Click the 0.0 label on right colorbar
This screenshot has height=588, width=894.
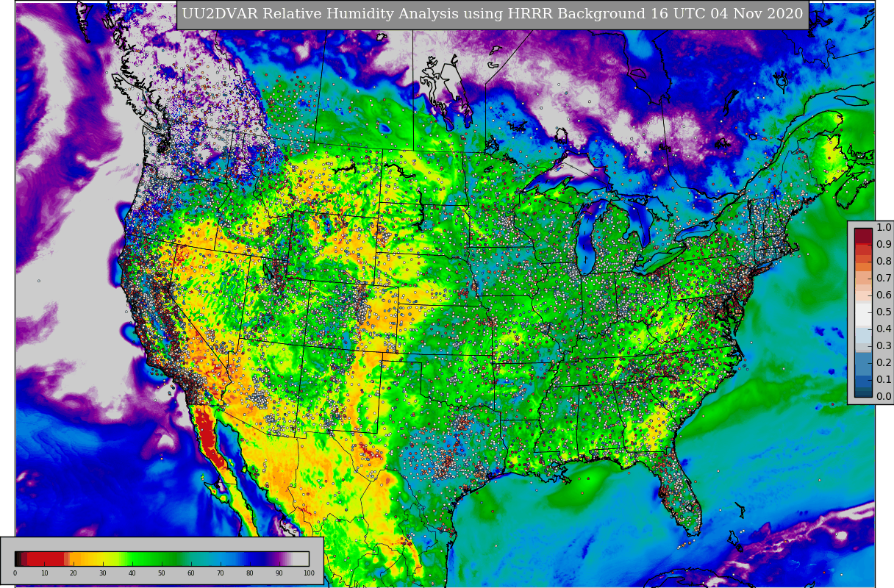[x=883, y=396]
